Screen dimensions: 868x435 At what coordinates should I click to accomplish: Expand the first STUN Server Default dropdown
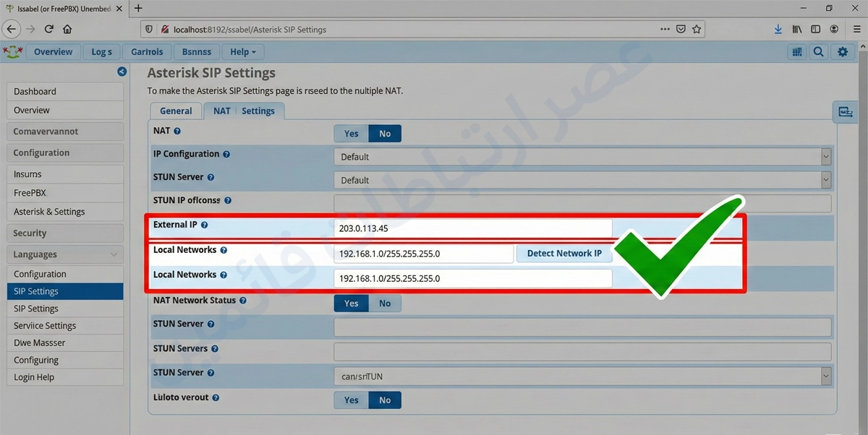tap(582, 181)
